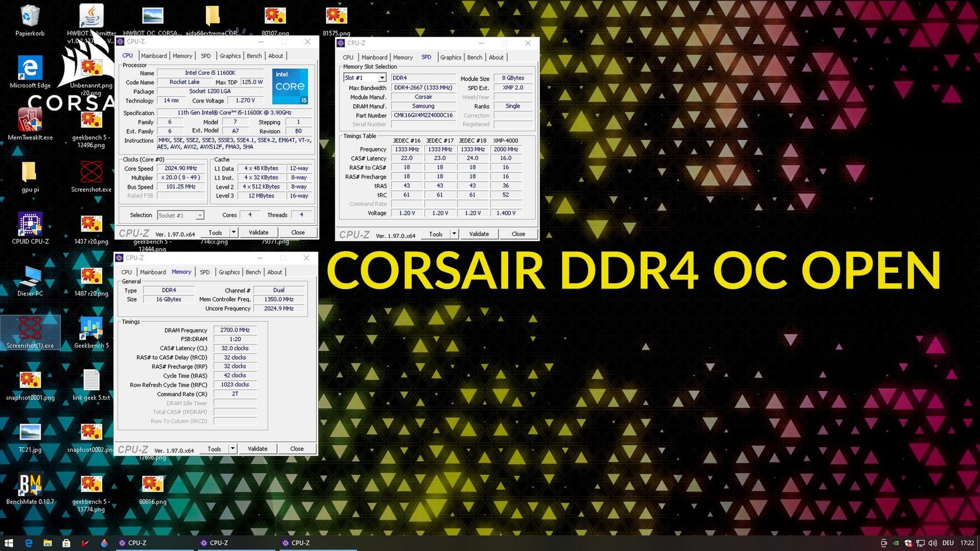Click Validate in Memory window
The image size is (980, 551).
(x=257, y=448)
